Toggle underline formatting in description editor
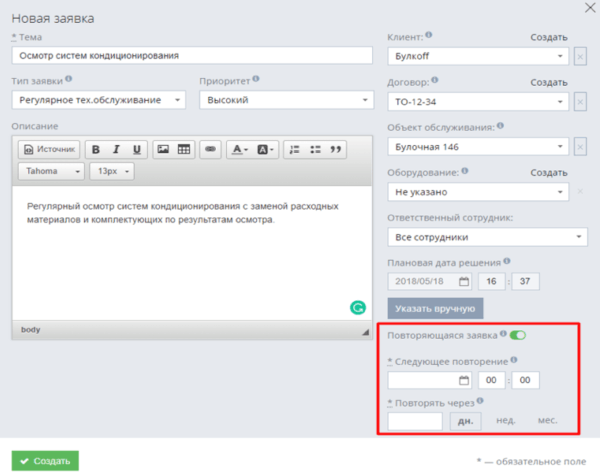 (137, 150)
